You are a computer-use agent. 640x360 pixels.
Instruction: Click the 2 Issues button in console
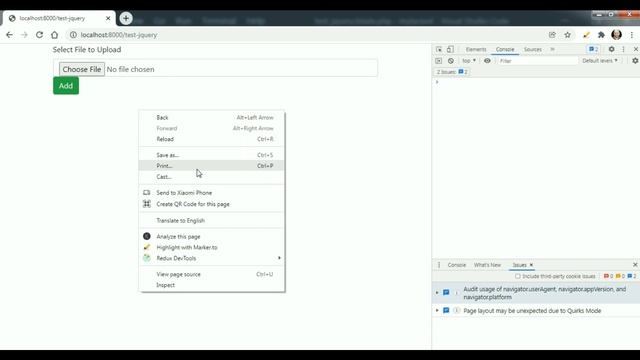(452, 72)
